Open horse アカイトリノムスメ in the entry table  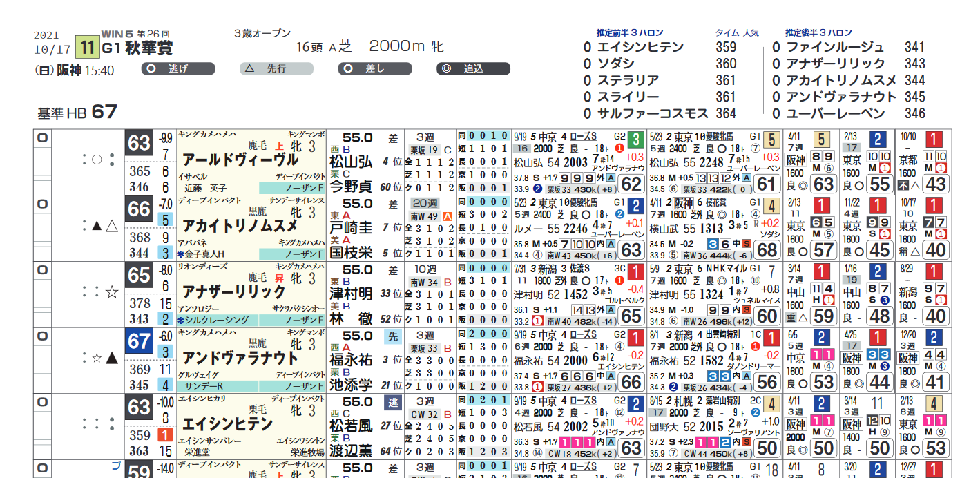[x=240, y=226]
